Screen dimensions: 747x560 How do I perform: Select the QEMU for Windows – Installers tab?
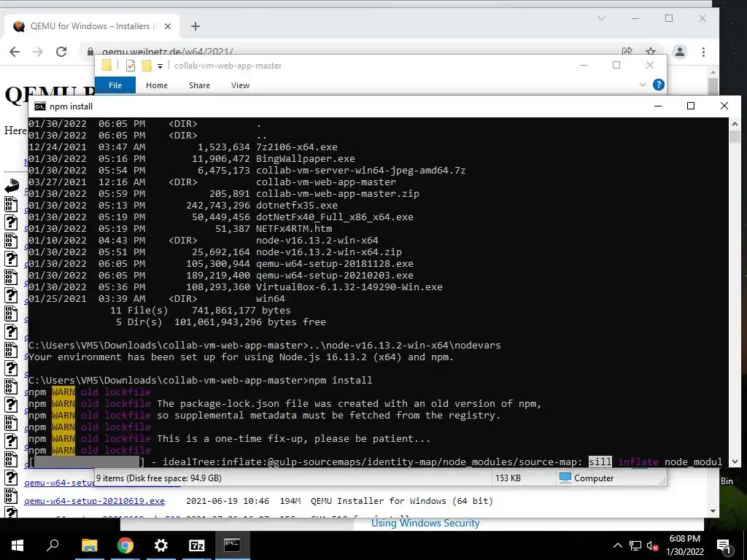pyautogui.click(x=91, y=26)
